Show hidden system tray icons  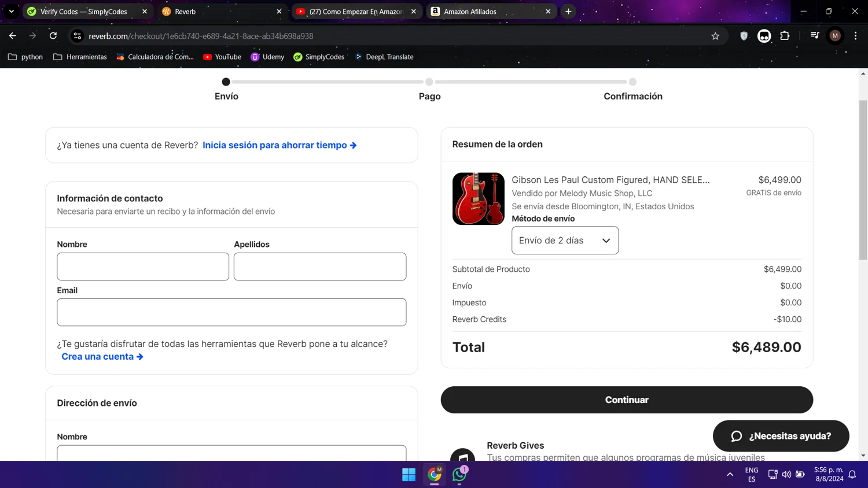point(730,475)
